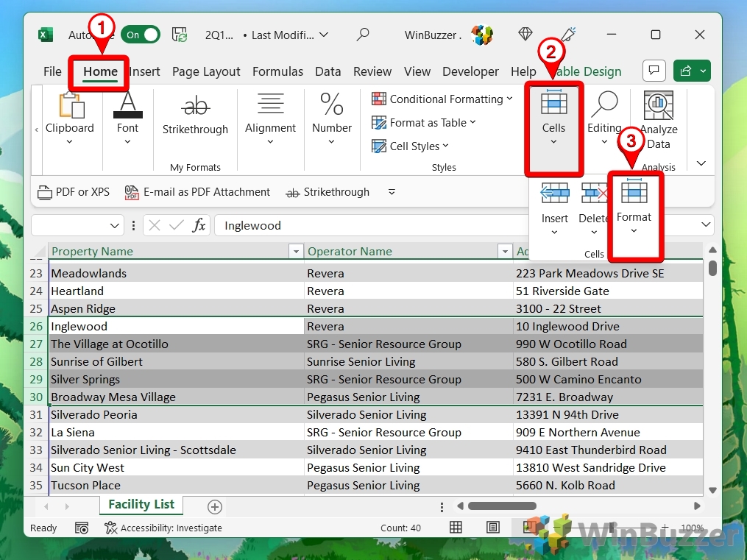
Task: Click the Insert cells icon
Action: pyautogui.click(x=554, y=194)
